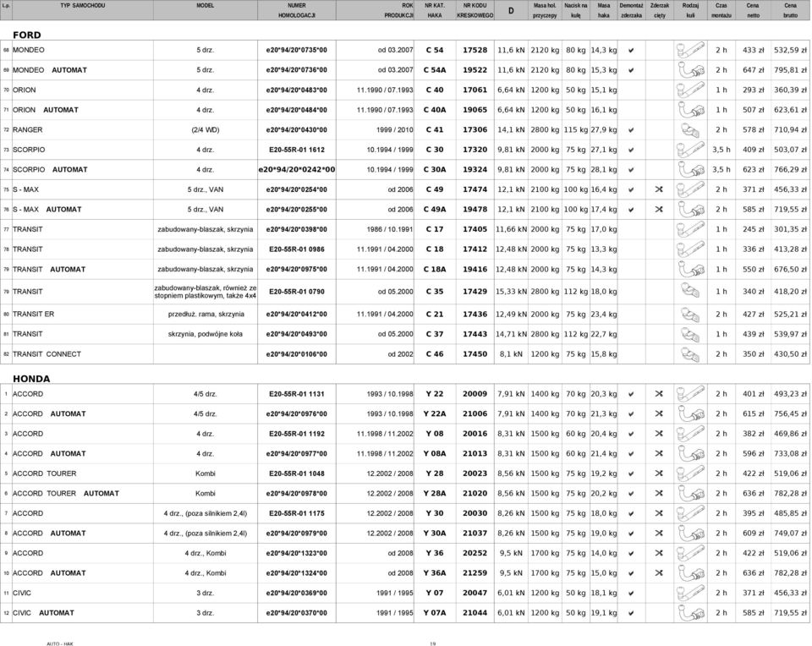Click D value 11,66 kN

[x=511, y=229]
